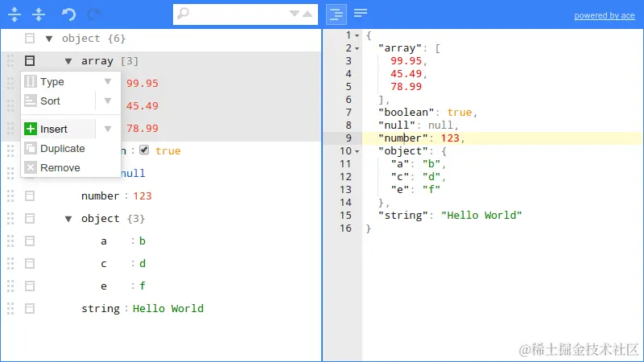Click the drag handle of number row

(x=10, y=195)
